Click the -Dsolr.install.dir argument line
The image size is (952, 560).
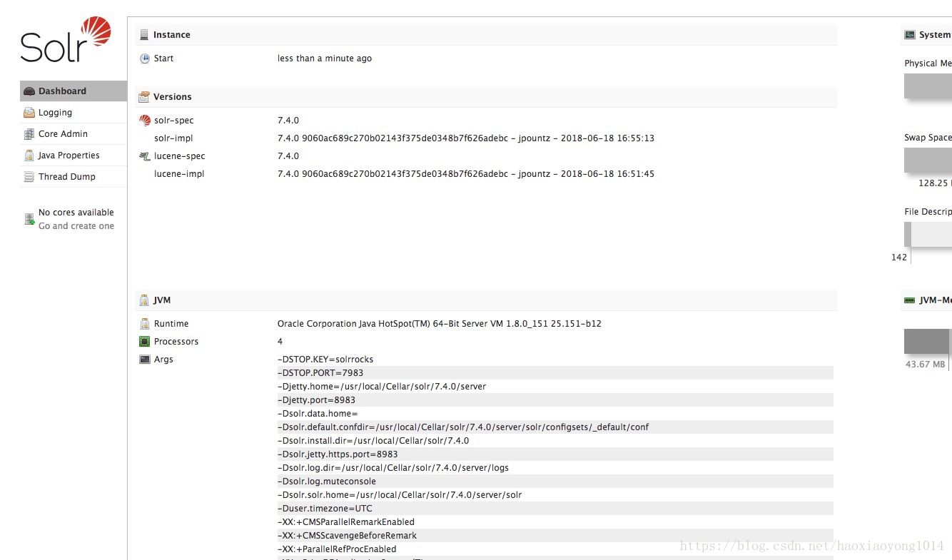[373, 441]
